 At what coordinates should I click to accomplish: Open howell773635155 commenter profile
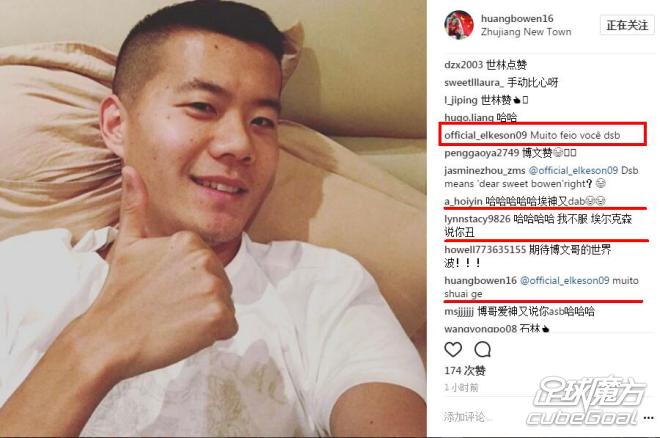(485, 250)
